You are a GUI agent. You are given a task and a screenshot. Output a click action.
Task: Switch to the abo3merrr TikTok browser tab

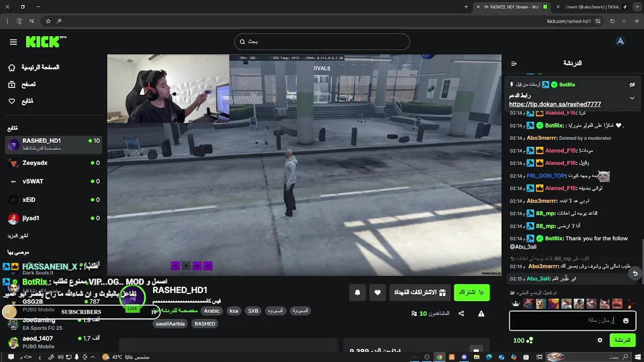pyautogui.click(x=592, y=7)
